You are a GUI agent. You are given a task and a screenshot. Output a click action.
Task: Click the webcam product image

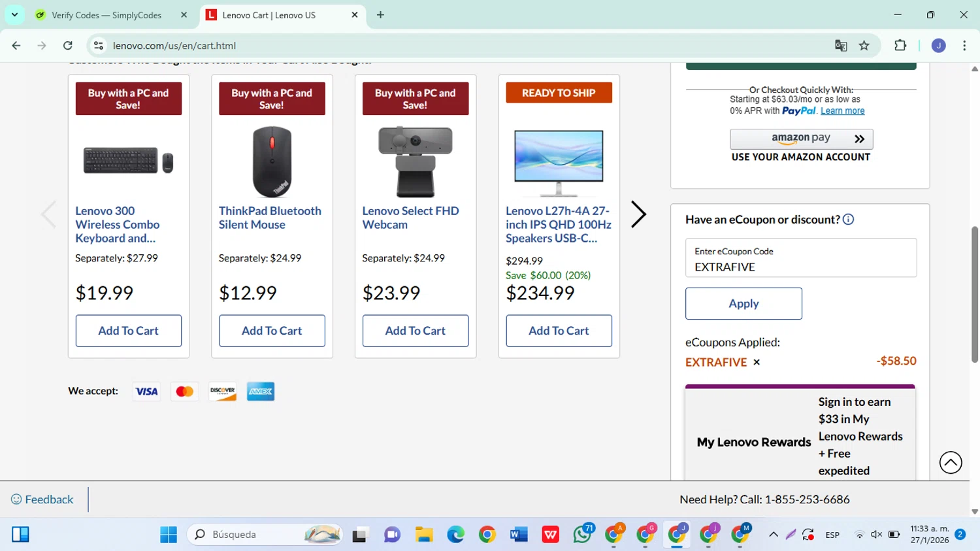click(416, 161)
